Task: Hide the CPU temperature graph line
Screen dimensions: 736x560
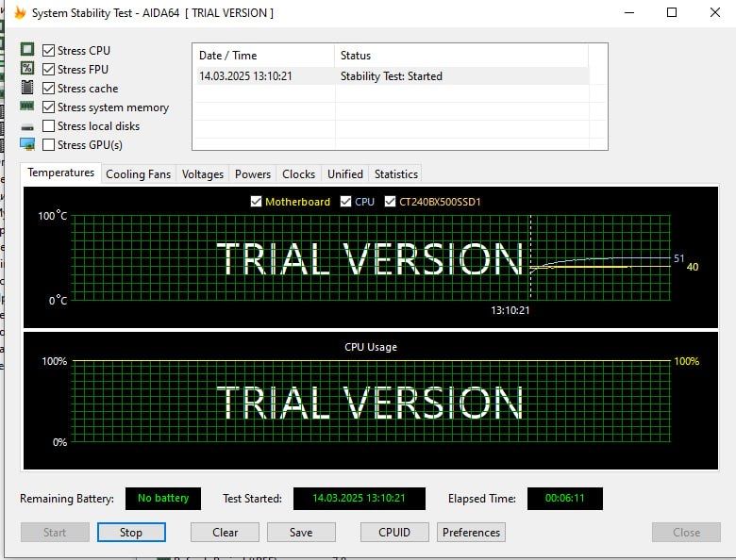Action: (x=345, y=202)
